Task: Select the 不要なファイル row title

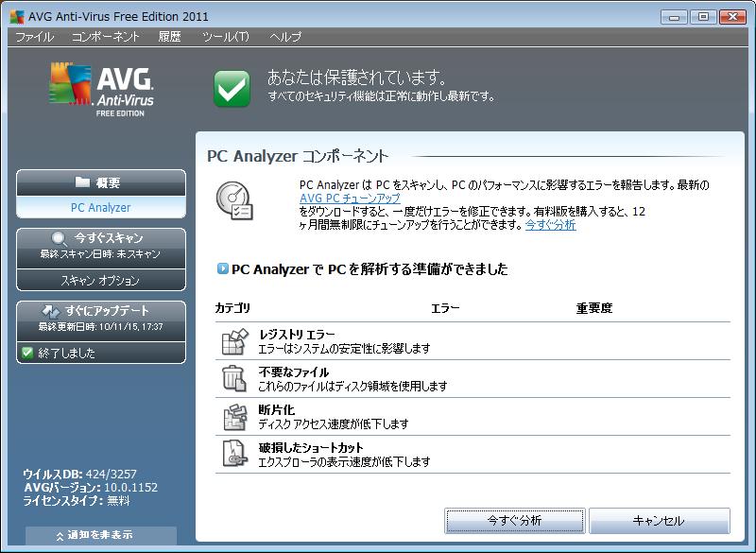Action: [x=294, y=372]
